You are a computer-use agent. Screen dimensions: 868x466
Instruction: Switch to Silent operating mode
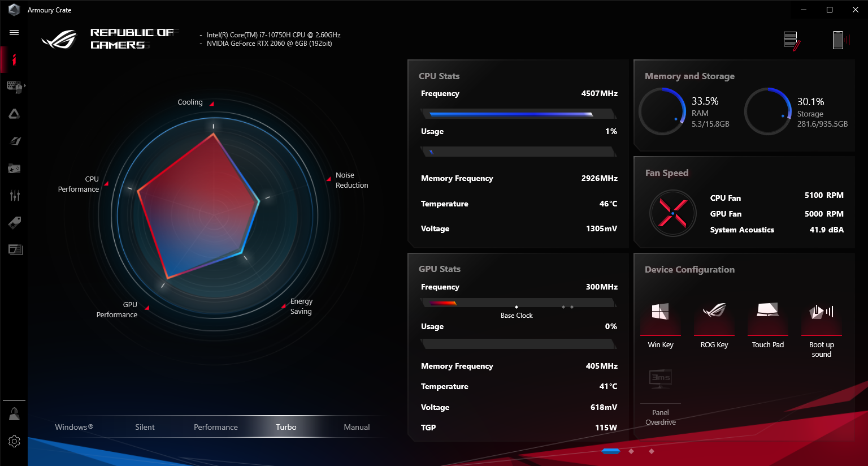coord(145,427)
